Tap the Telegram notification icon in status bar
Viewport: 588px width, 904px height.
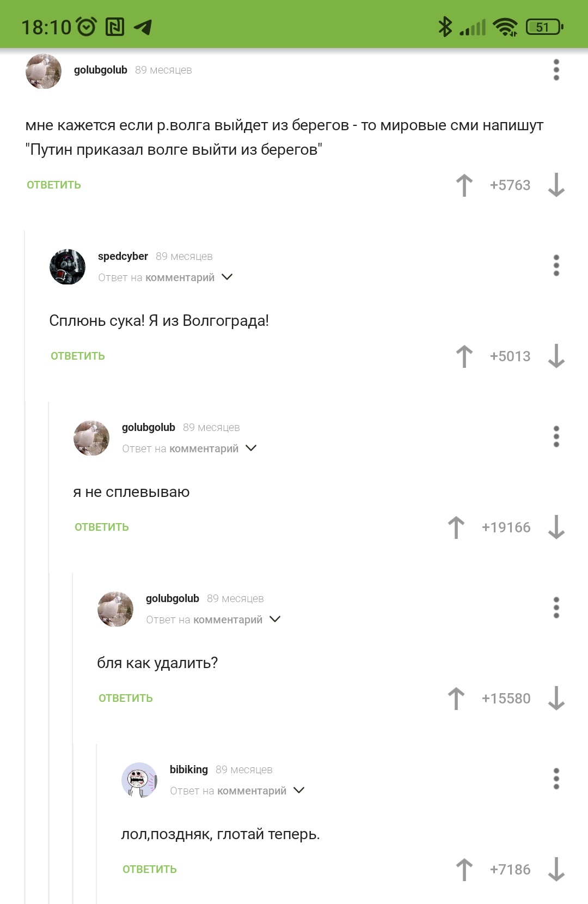click(x=143, y=27)
